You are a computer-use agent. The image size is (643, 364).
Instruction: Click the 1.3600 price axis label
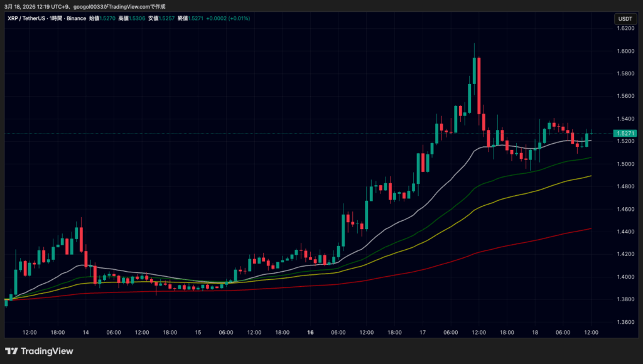[625, 322]
